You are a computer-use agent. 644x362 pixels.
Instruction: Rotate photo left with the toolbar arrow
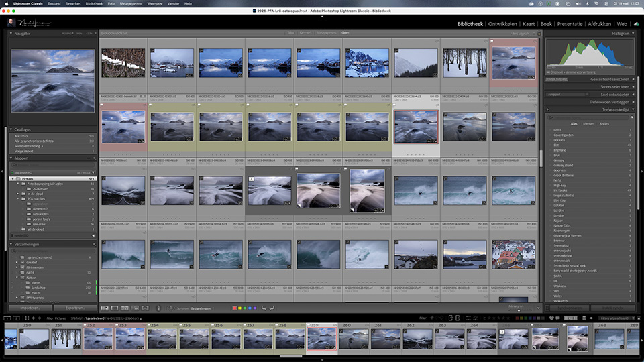[x=264, y=308]
